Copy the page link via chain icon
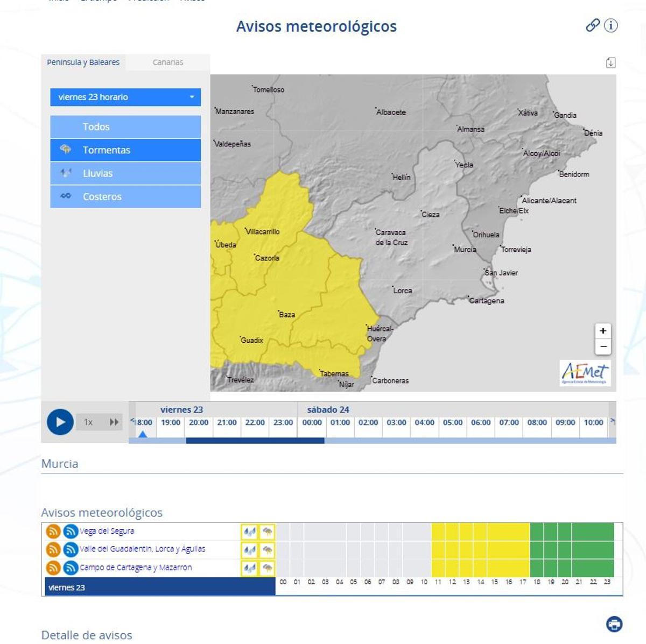The width and height of the screenshot is (646, 644). coord(593,25)
